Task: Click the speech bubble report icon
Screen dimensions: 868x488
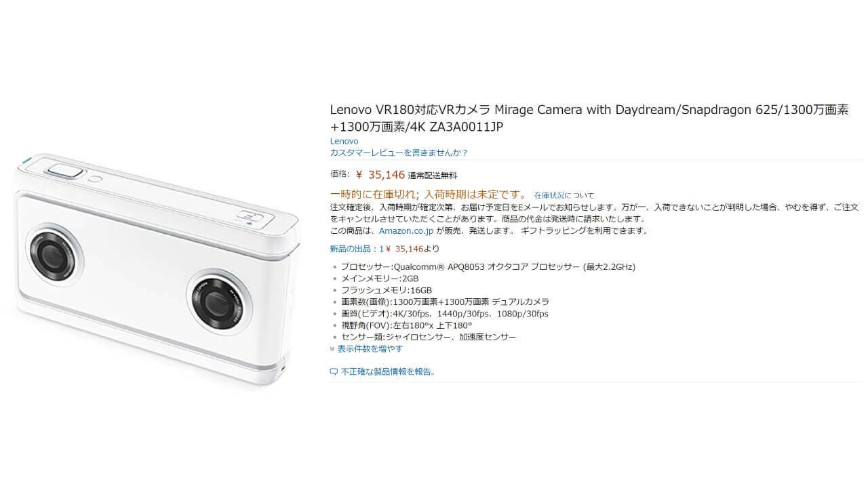Action: 334,371
